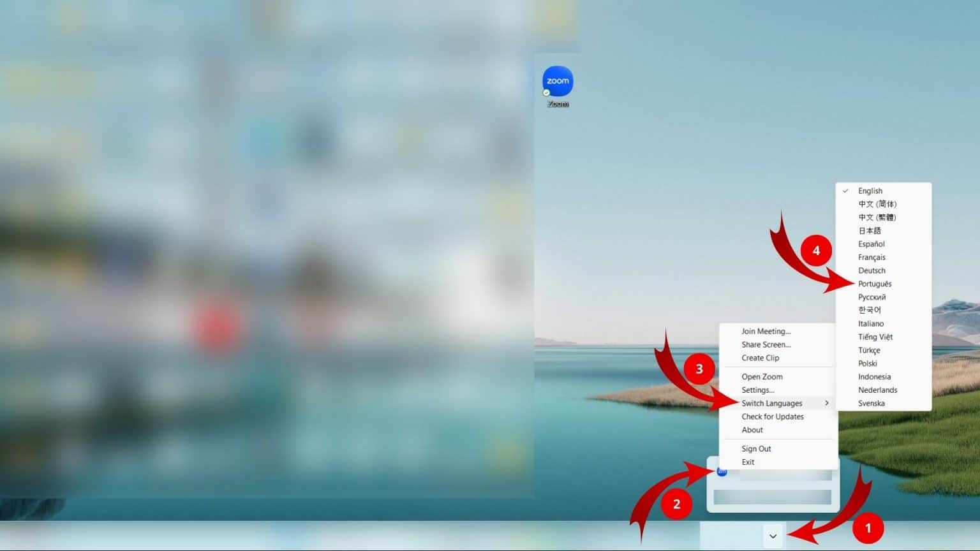
Task: Open the Zoom desktop shortcut icon
Action: pos(558,83)
